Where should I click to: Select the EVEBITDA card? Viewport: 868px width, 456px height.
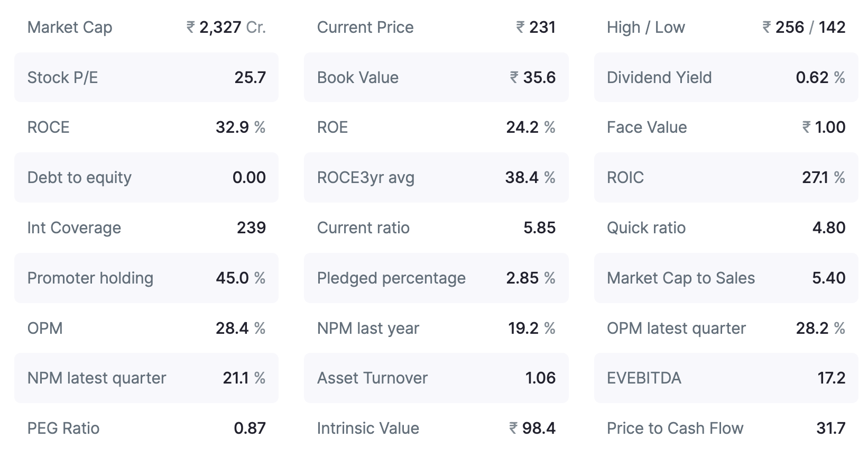(726, 378)
